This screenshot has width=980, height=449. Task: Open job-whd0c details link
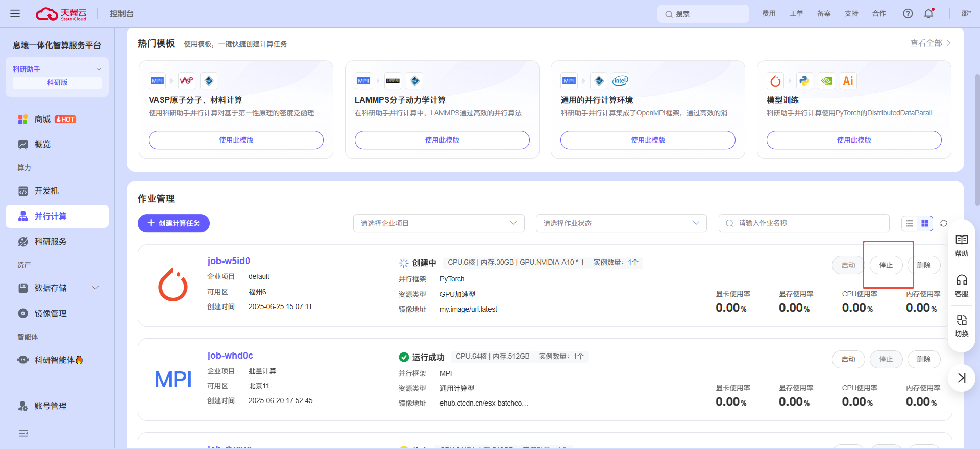tap(230, 356)
